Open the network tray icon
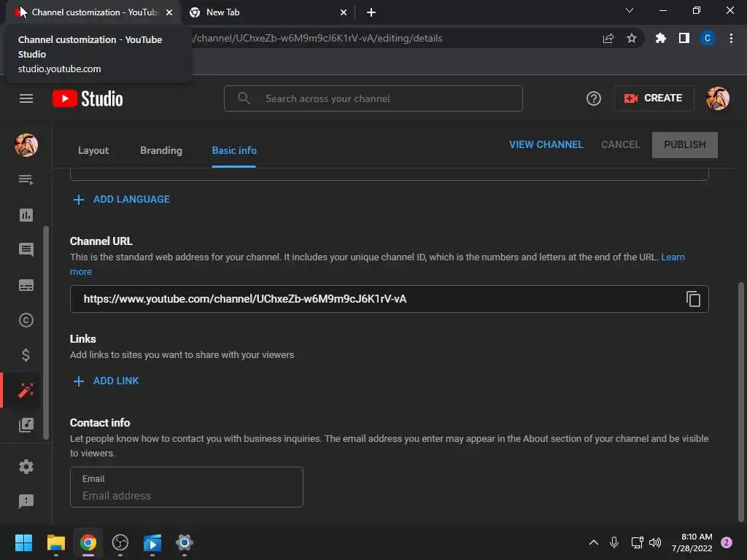Screen dimensions: 747x560 (637, 542)
